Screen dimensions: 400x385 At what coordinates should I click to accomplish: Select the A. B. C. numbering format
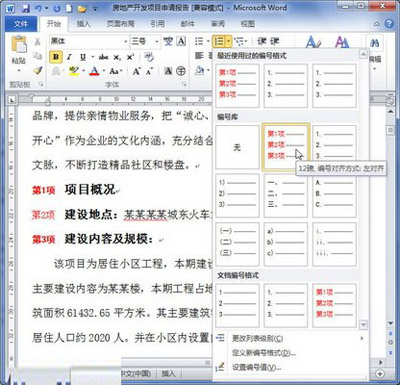click(x=334, y=195)
